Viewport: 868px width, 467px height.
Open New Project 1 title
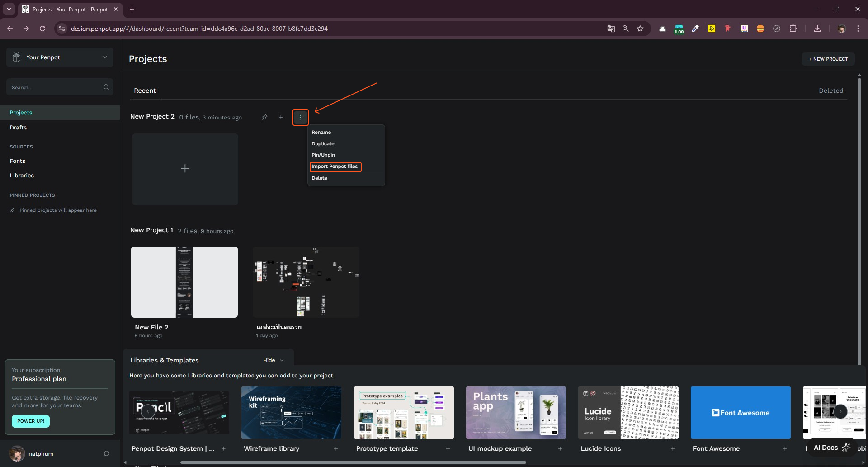pyautogui.click(x=151, y=230)
